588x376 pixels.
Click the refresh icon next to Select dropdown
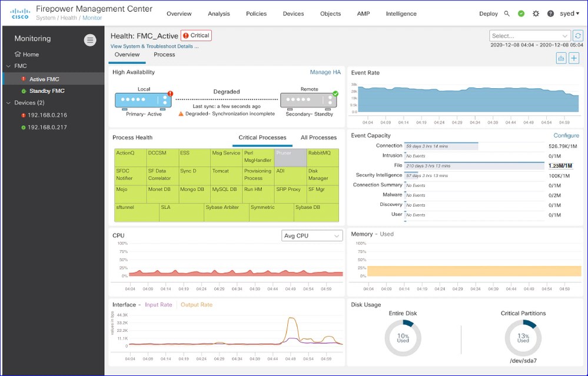click(578, 35)
